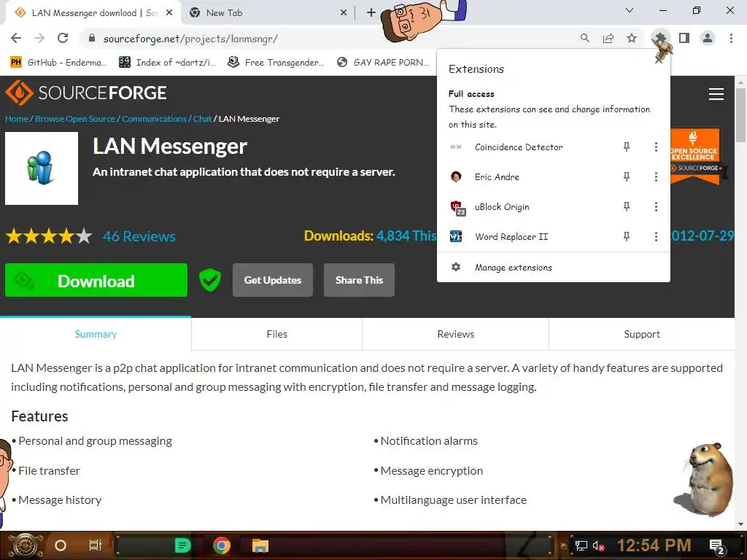
Task: Open the GitHub - Enderma... bookmark
Action: 58,63
